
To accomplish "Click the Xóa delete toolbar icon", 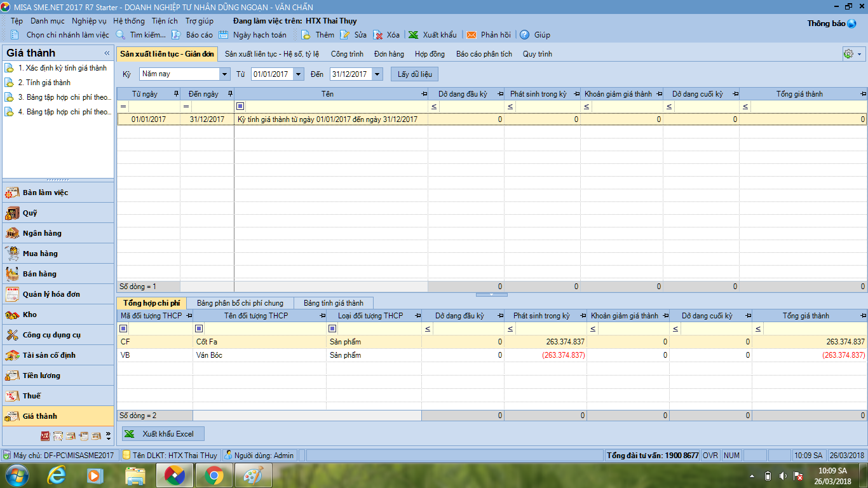I will [x=377, y=35].
